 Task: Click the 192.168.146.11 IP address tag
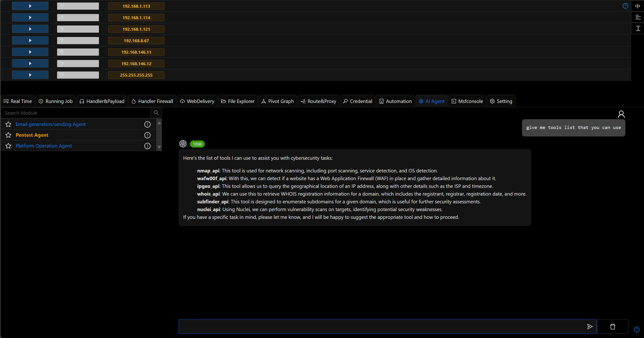[x=136, y=52]
